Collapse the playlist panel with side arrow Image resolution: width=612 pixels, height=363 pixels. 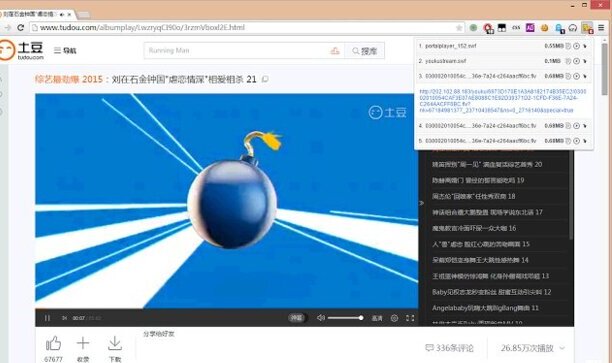pos(422,203)
